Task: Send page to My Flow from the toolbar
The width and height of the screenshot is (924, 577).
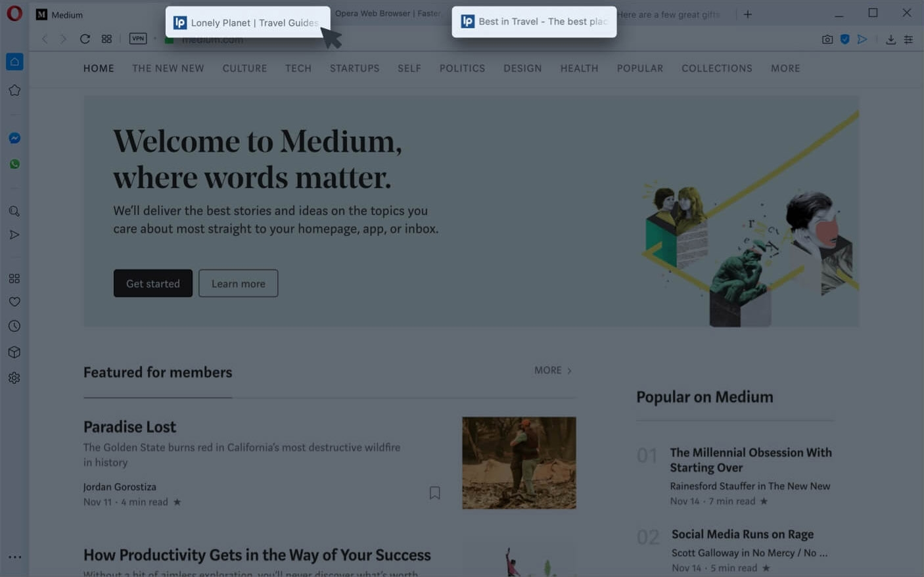Action: coord(862,39)
